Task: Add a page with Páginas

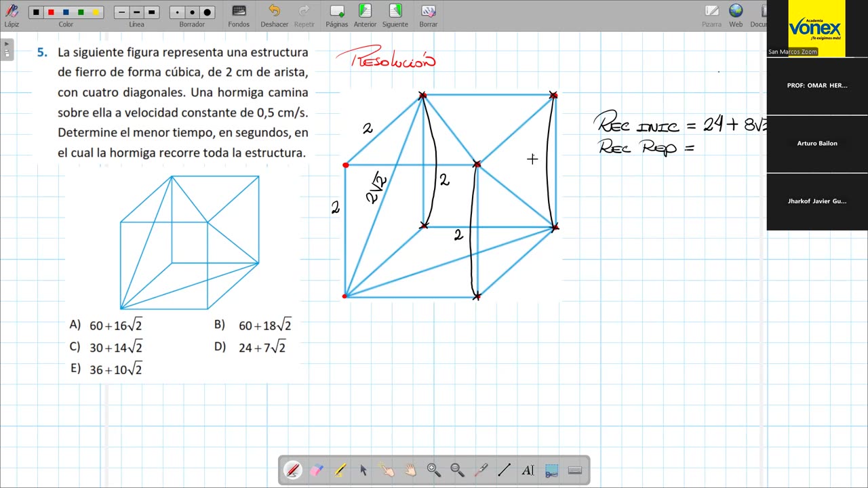Action: tap(336, 15)
